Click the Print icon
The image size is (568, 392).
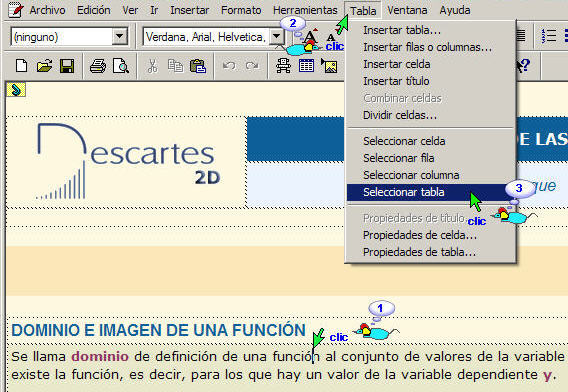(x=98, y=66)
